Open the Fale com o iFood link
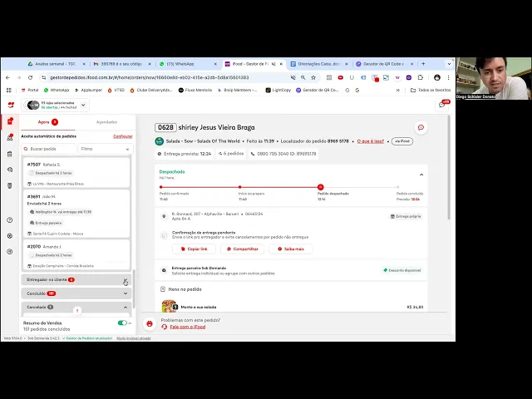The height and width of the screenshot is (399, 532). coord(188,327)
